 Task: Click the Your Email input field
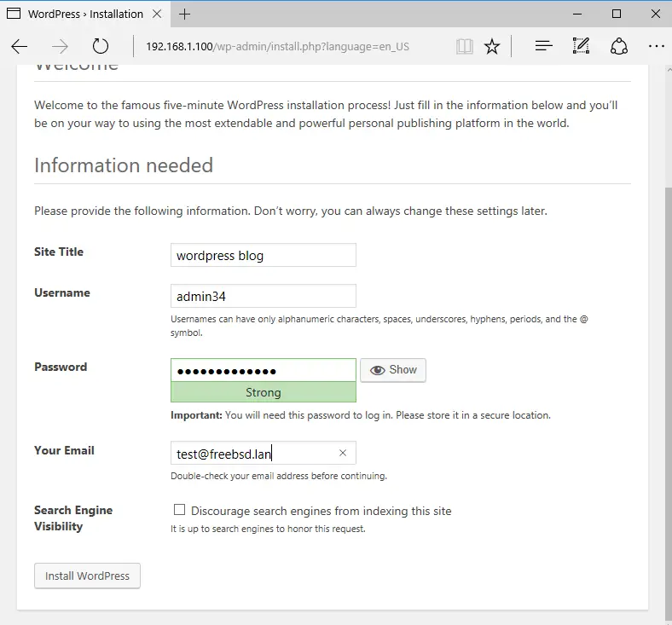click(264, 453)
